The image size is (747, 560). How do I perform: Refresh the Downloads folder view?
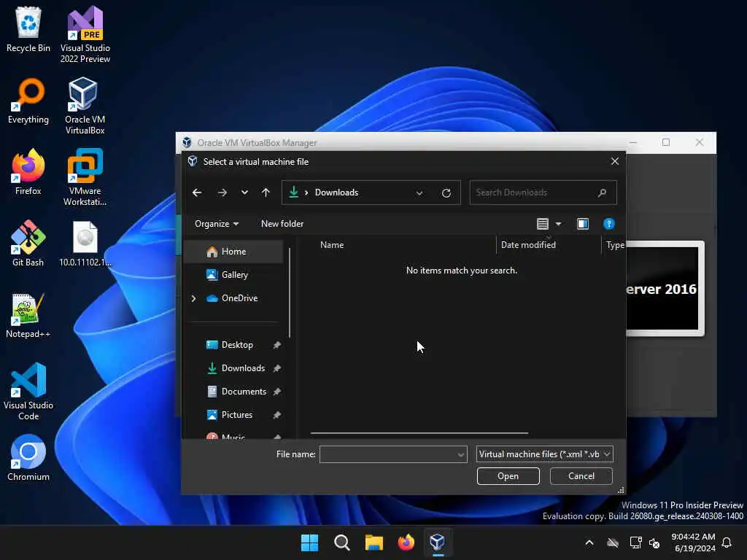click(x=446, y=192)
